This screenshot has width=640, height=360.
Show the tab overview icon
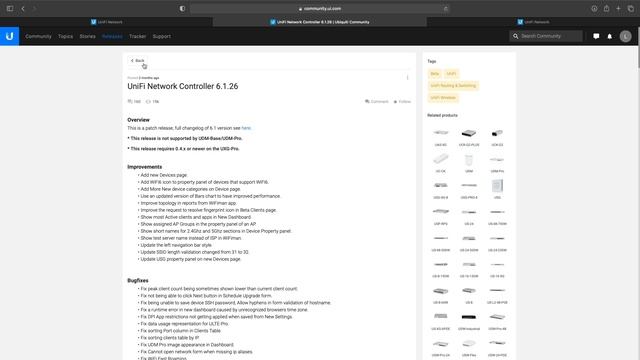point(631,8)
